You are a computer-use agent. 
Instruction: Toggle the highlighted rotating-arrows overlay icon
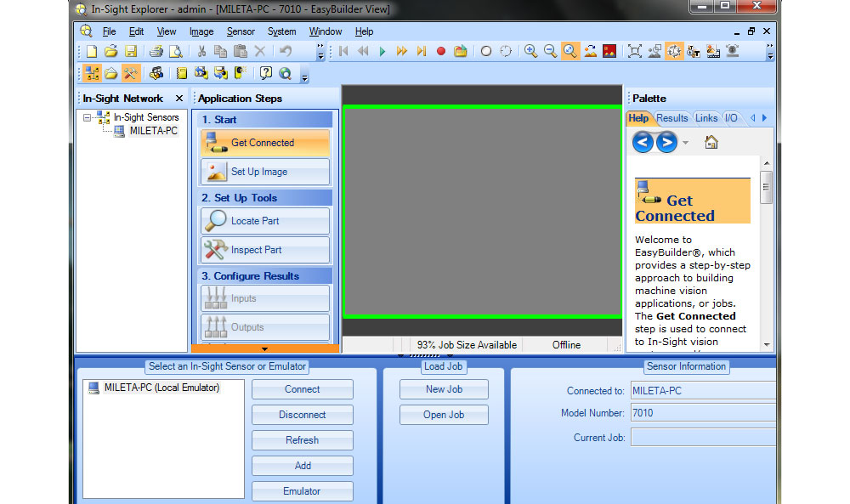[674, 52]
